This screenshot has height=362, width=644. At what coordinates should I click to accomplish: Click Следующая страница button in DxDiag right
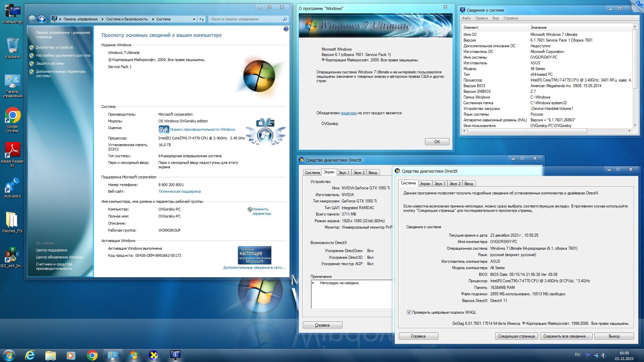coord(516,336)
